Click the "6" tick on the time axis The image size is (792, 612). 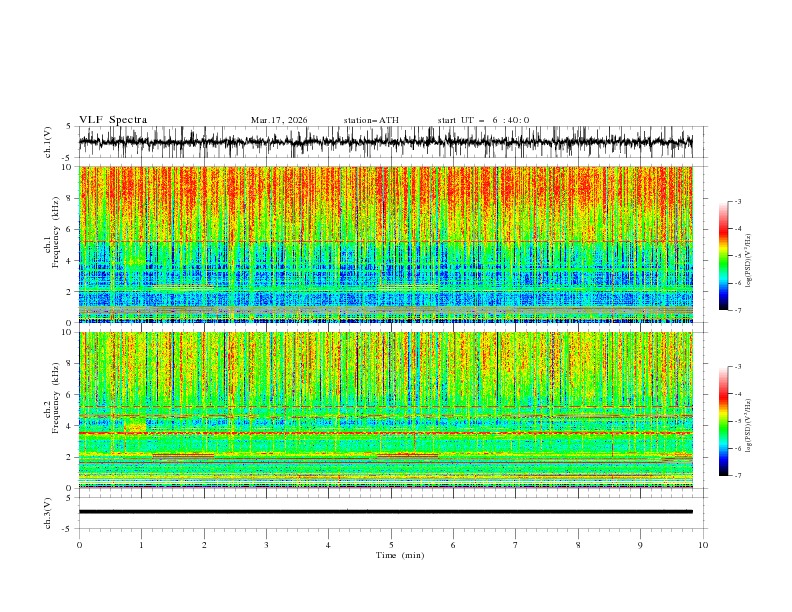click(453, 545)
